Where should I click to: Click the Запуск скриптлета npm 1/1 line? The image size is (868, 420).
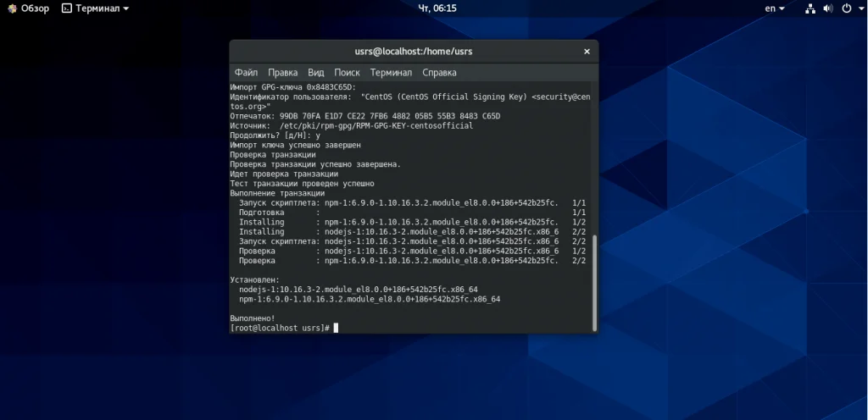413,203
